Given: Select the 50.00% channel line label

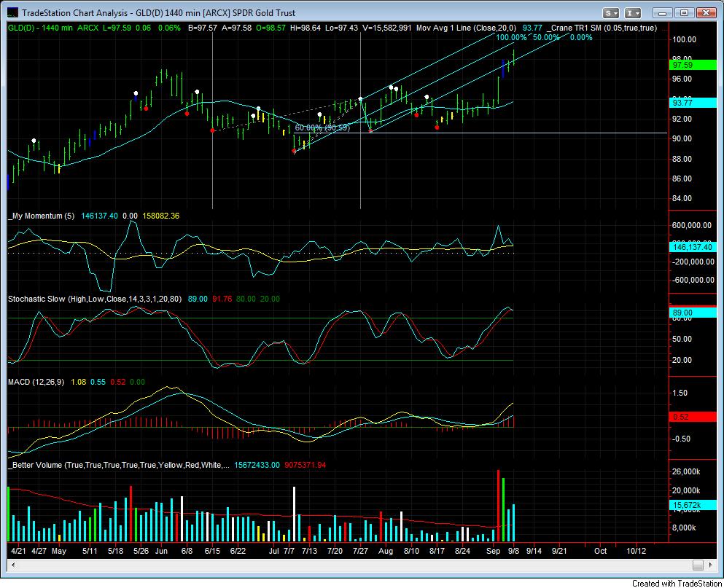Looking at the screenshot, I should [x=546, y=37].
